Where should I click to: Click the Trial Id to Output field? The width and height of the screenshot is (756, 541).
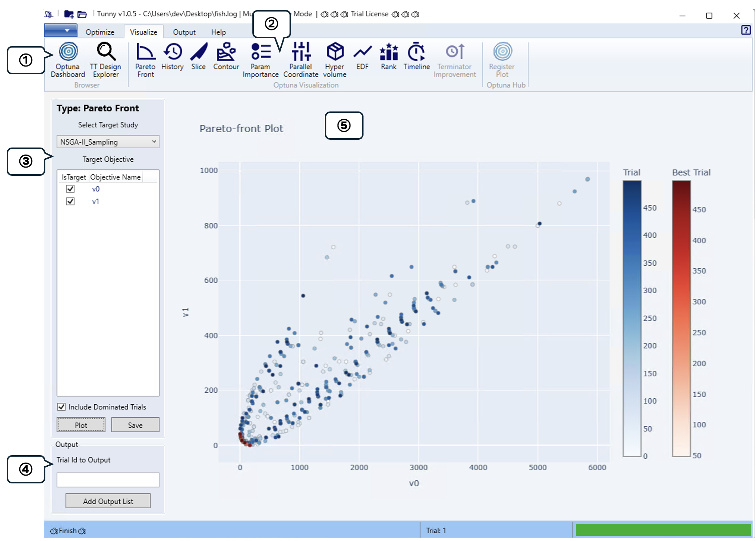[108, 480]
